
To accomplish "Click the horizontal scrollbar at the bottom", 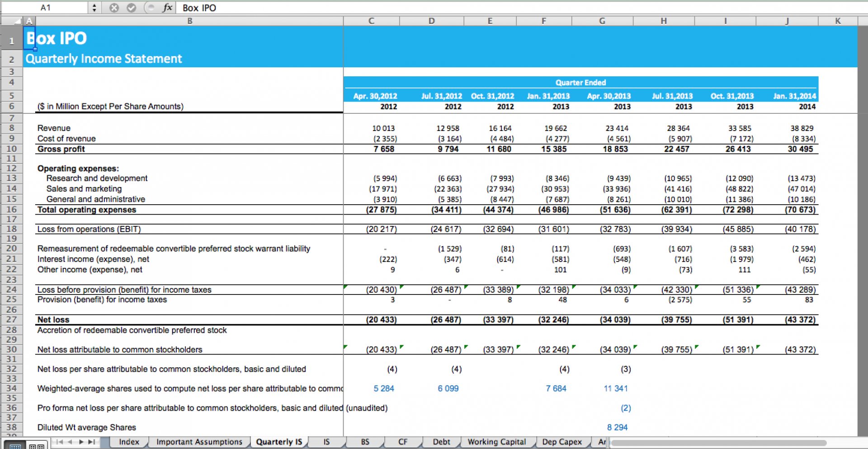I will 719,443.
